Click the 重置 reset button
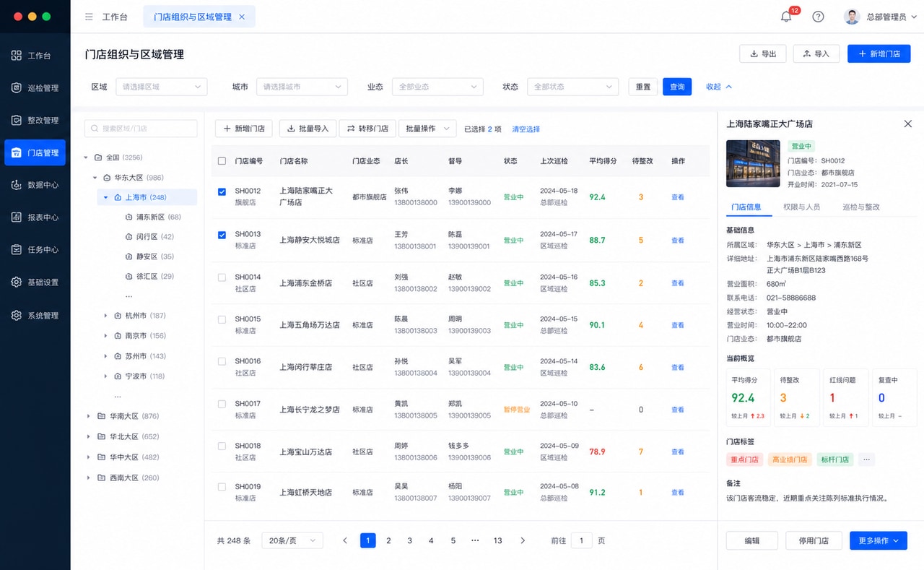The height and width of the screenshot is (570, 924). 642,87
